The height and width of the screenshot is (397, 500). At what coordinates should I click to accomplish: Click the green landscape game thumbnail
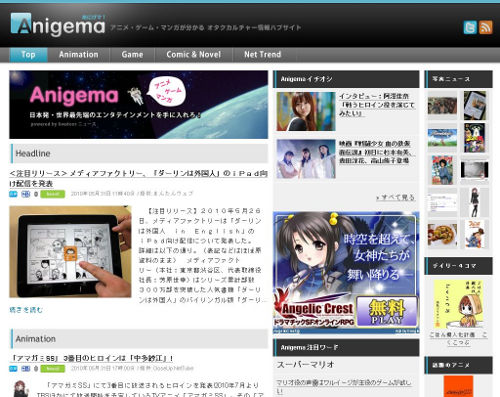[442, 138]
